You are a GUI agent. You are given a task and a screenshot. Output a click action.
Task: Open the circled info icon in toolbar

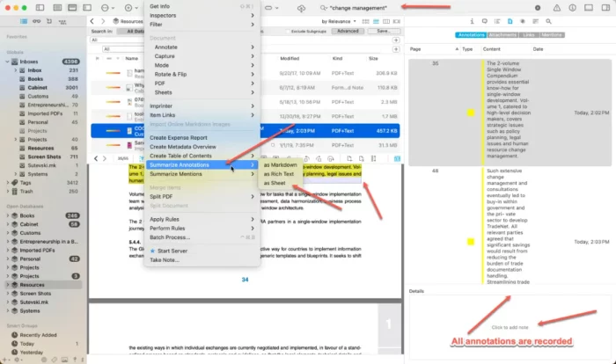572,8
